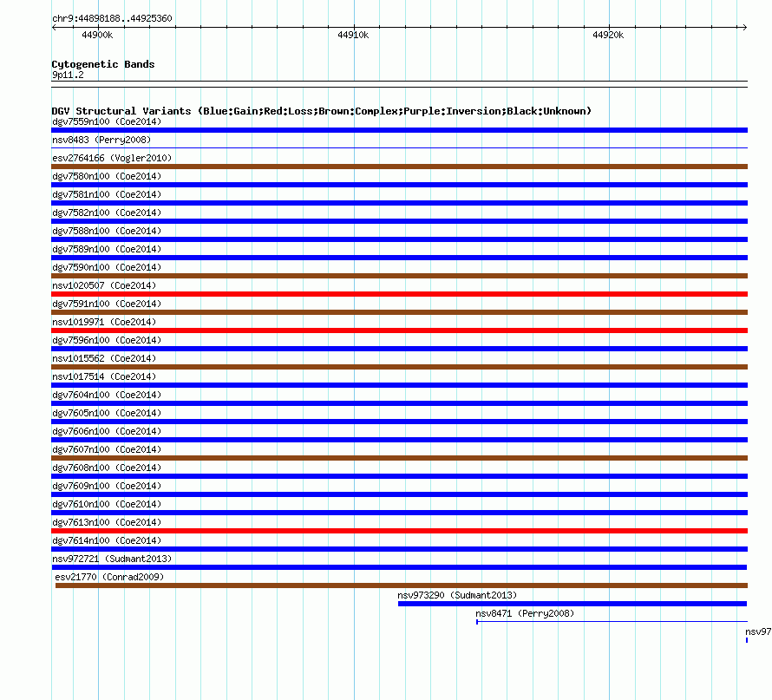Click the nsv8471 (Perry2008) label
The height and width of the screenshot is (700, 772).
525,613
